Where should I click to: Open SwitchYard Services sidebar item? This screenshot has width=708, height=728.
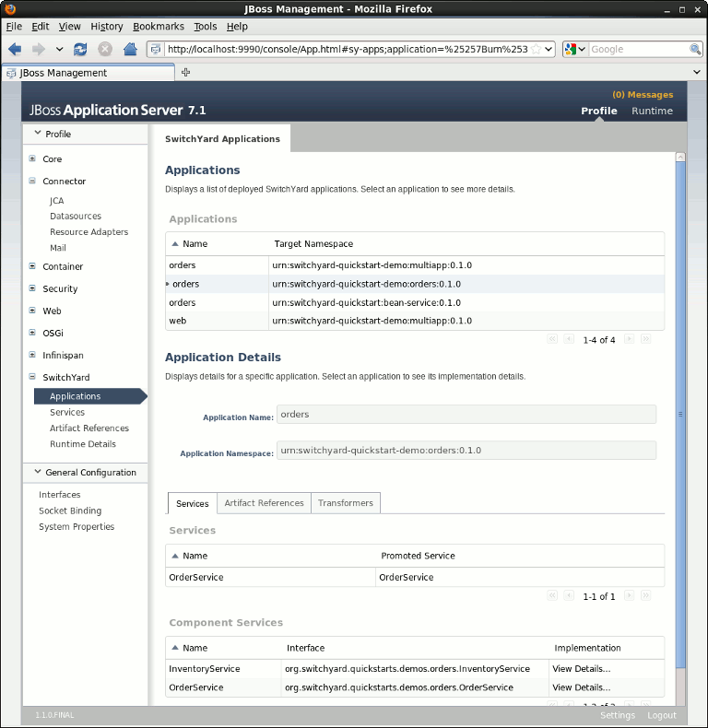tap(67, 412)
